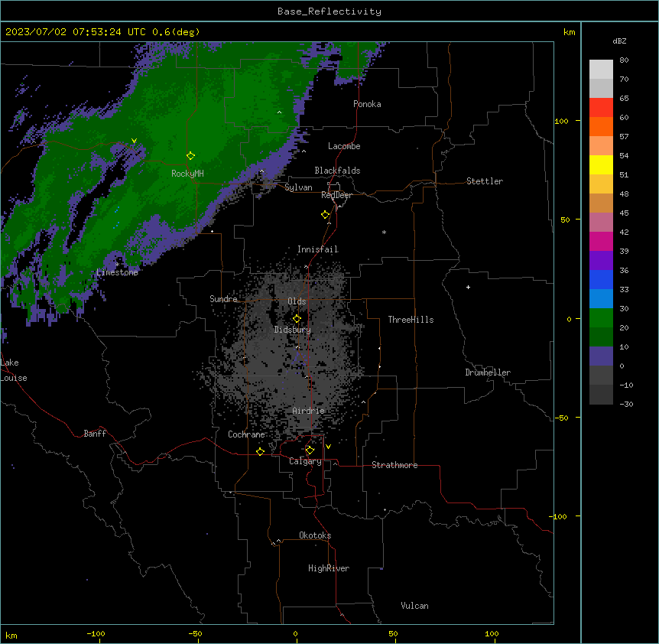The height and width of the screenshot is (644, 659).
Task: Click the white caret marker left of Lacombe
Action: click(304, 151)
